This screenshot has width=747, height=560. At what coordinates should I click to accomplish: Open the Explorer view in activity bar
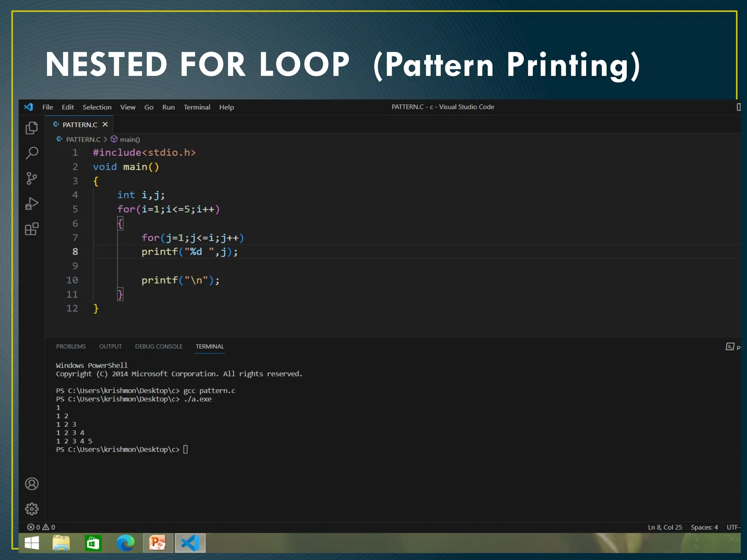pyautogui.click(x=32, y=128)
